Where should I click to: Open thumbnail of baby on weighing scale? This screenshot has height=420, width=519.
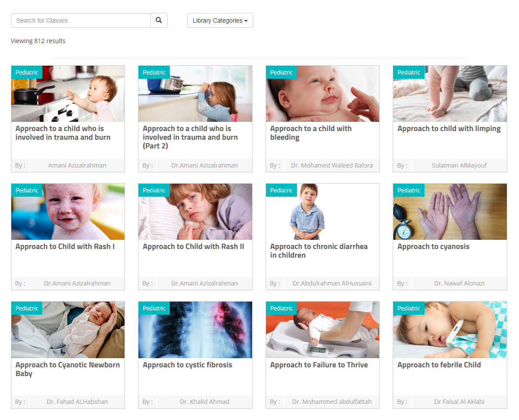click(x=323, y=330)
